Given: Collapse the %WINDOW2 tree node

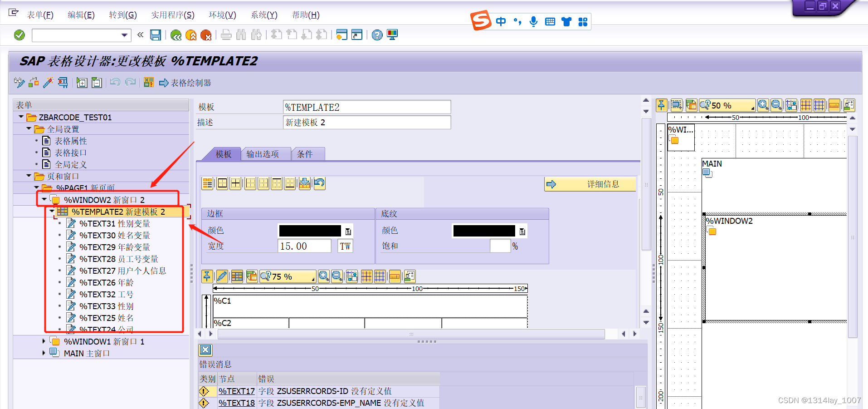Looking at the screenshot, I should pyautogui.click(x=44, y=199).
